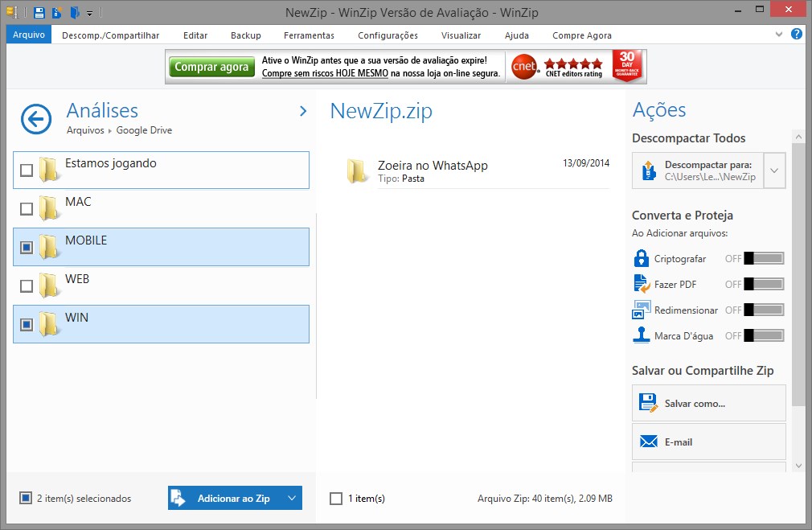The height and width of the screenshot is (530, 812).
Task: Open the Arquivo menu
Action: pyautogui.click(x=29, y=35)
